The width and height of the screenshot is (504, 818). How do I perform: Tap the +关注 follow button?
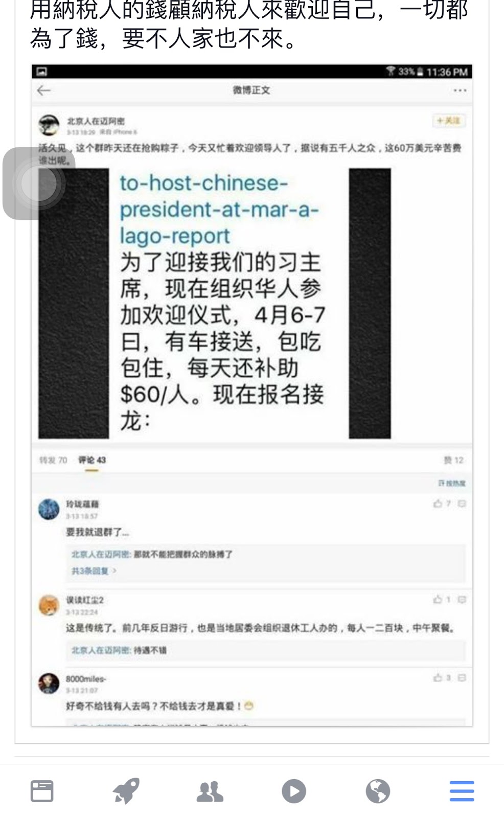point(449,121)
